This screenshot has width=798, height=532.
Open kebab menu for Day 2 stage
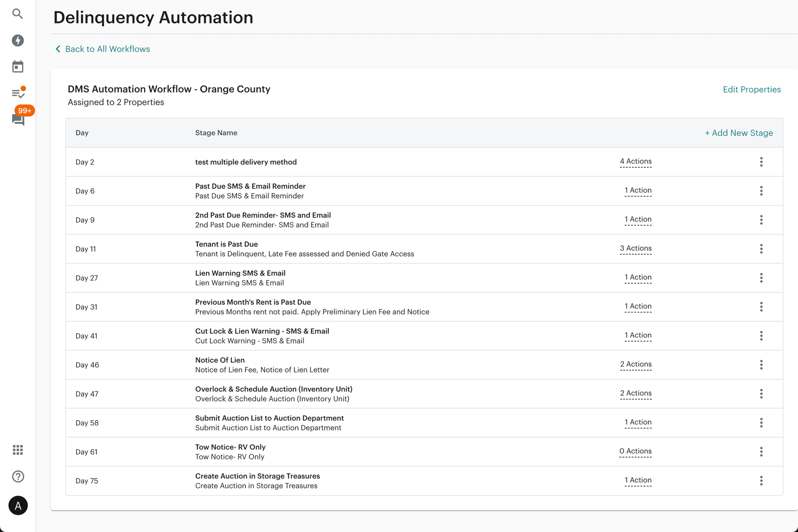(x=761, y=162)
